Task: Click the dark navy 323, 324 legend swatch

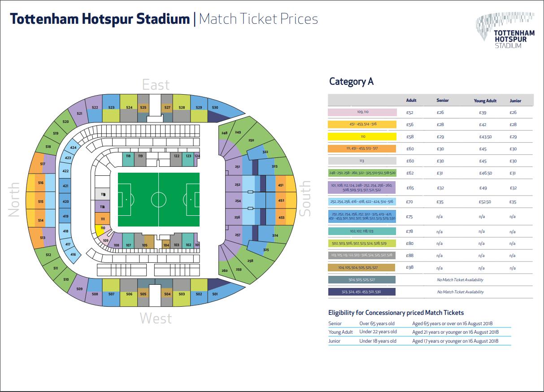Action: click(362, 292)
